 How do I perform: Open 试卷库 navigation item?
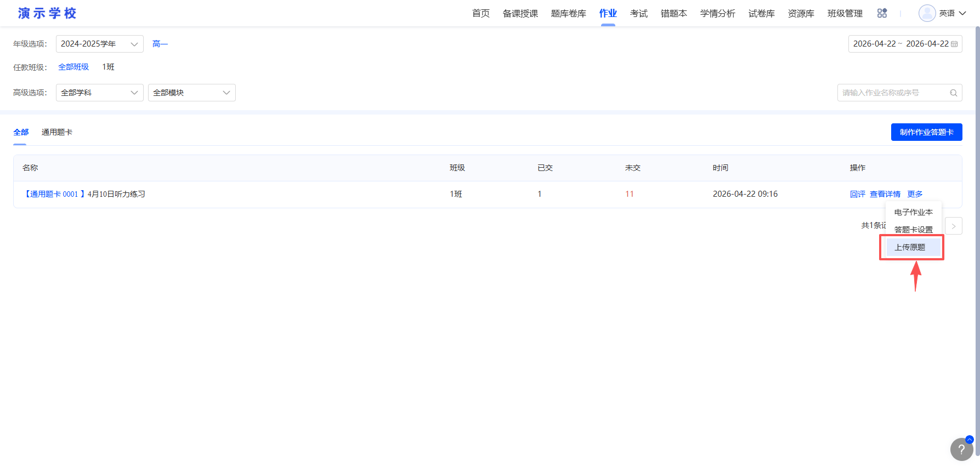pos(762,13)
